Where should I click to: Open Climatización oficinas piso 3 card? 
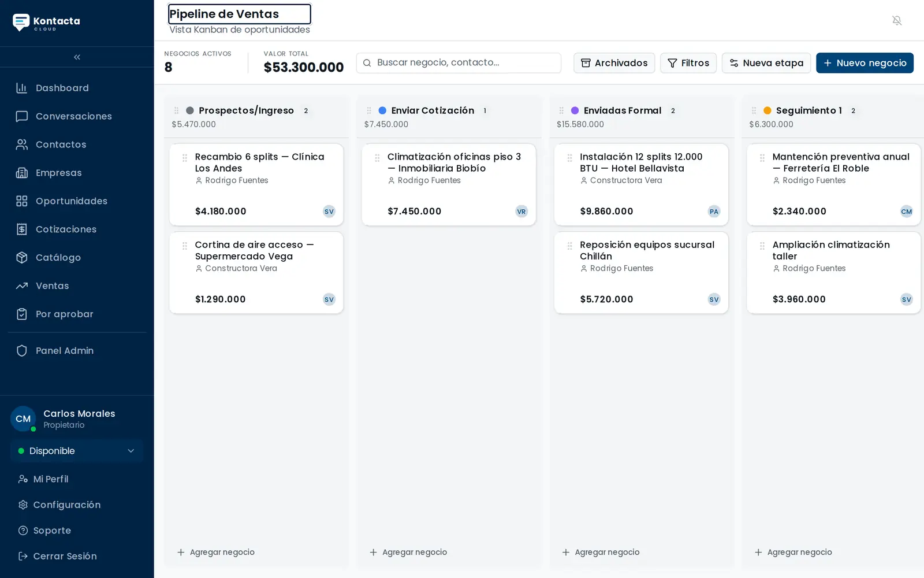[x=449, y=184]
